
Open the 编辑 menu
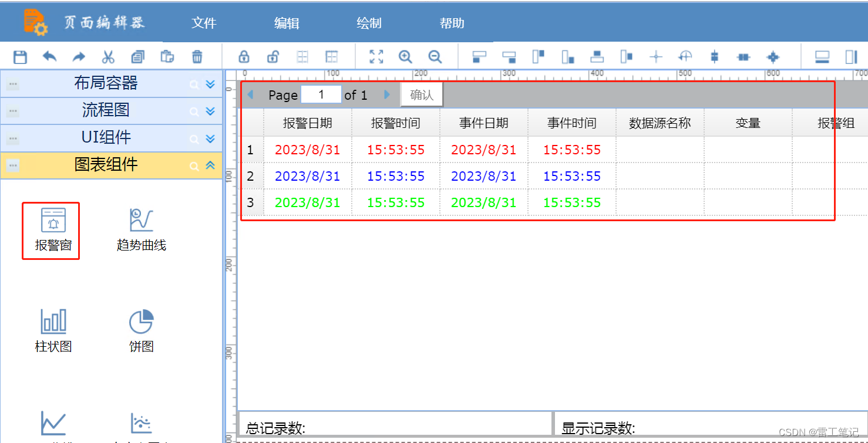point(287,23)
